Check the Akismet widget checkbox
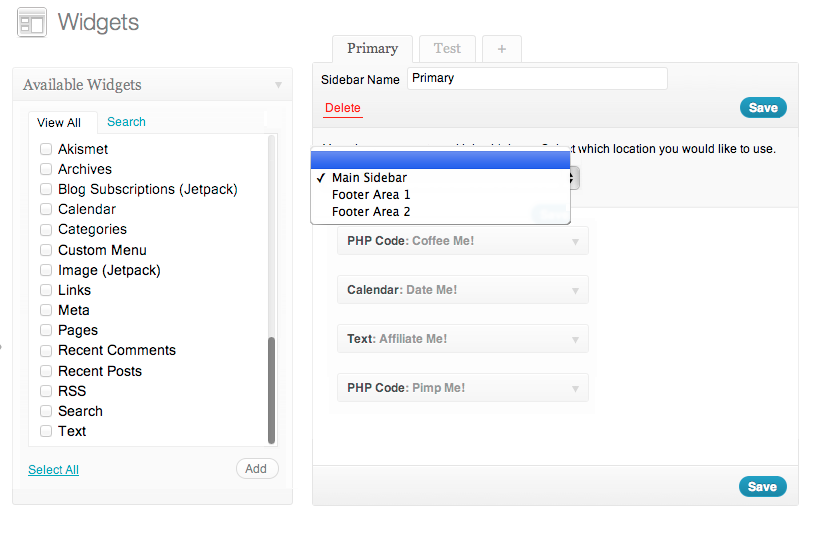Image resolution: width=837 pixels, height=548 pixels. [x=46, y=149]
